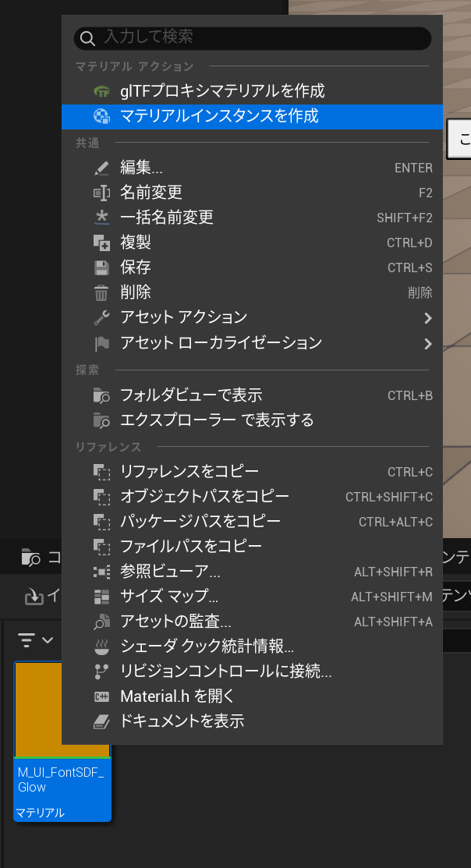Click the size map icon

[x=101, y=597]
